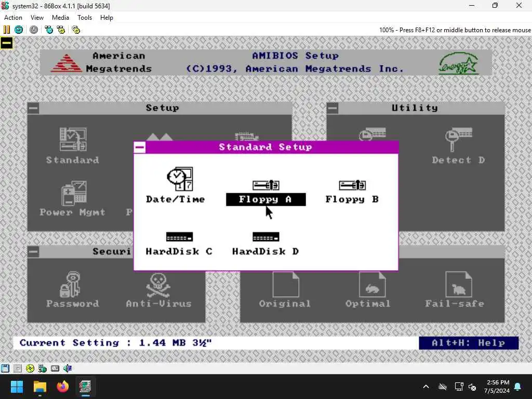Click the sound speaker status bar icon
The width and height of the screenshot is (532, 399).
(x=68, y=368)
